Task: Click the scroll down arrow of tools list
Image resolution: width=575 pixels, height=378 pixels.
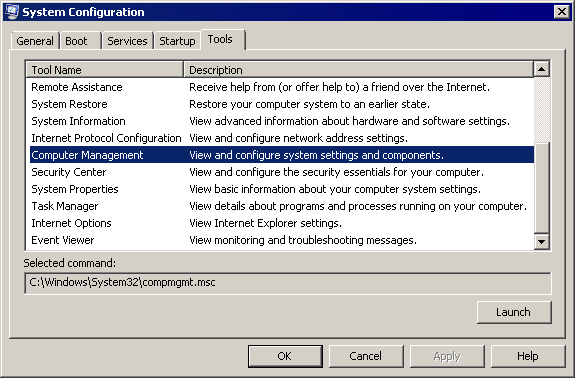Action: click(x=542, y=242)
